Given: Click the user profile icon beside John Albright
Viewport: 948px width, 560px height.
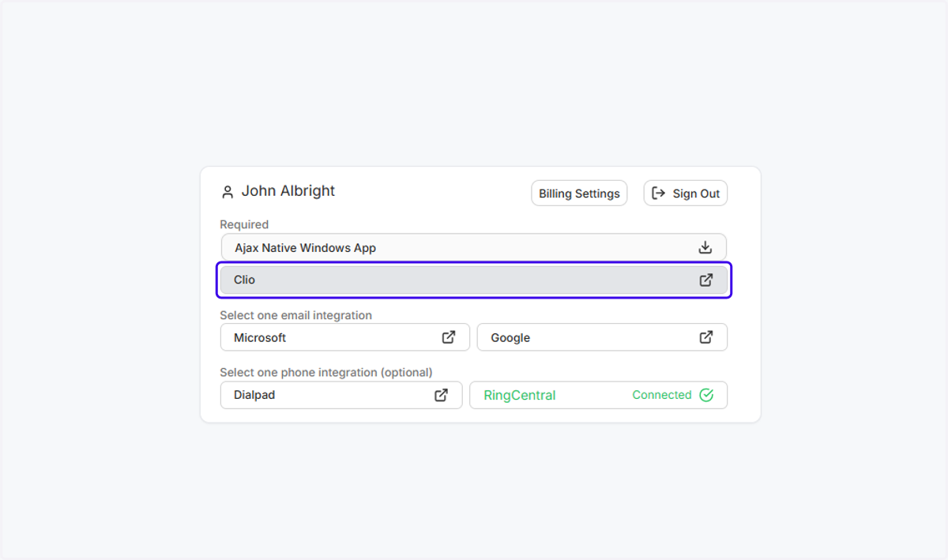Looking at the screenshot, I should coord(228,192).
